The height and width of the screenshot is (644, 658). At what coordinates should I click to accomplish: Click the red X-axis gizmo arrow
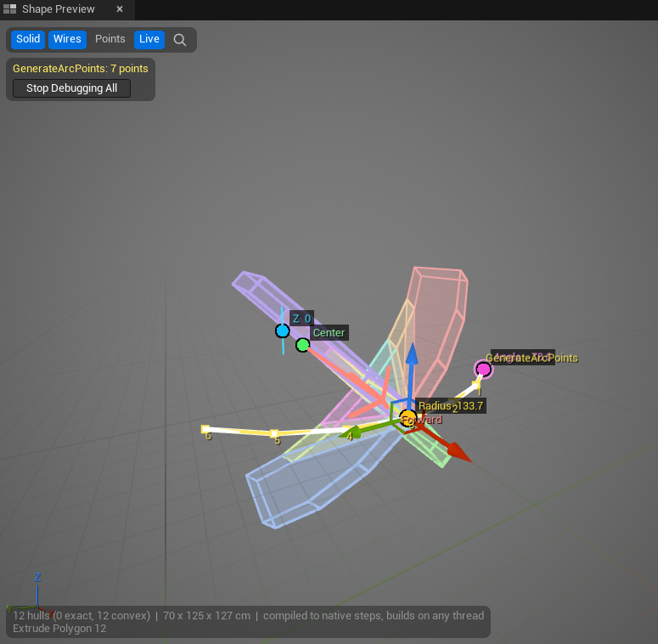click(458, 454)
